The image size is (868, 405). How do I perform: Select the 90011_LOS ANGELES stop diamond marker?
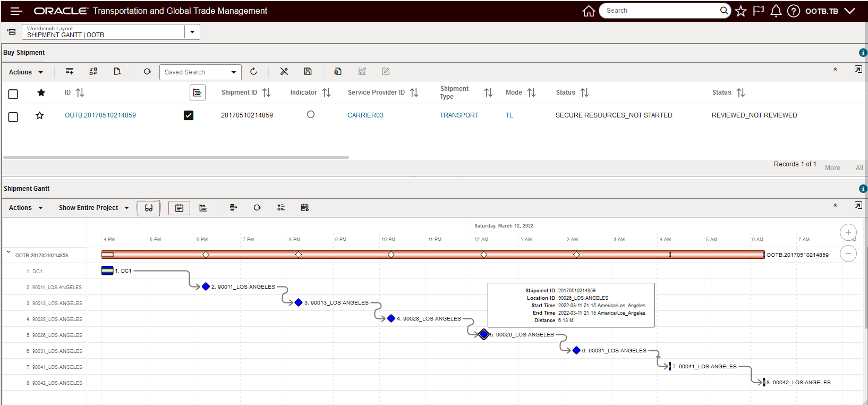point(206,286)
